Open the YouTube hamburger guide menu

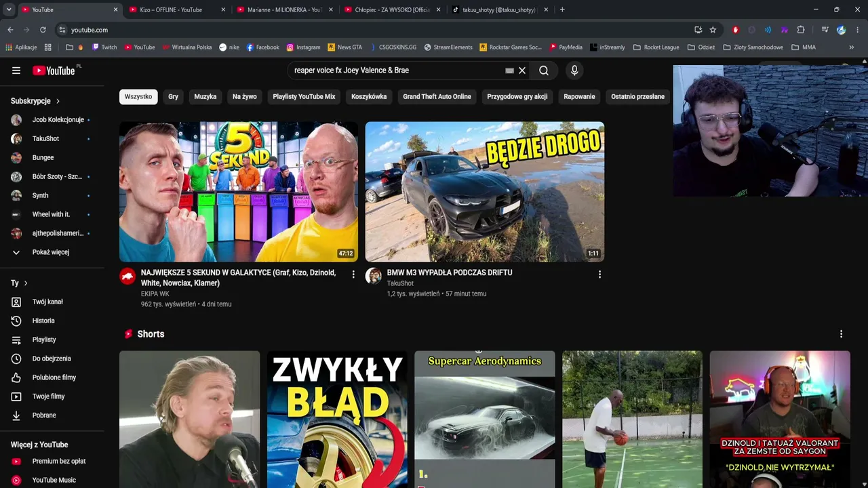(x=16, y=70)
